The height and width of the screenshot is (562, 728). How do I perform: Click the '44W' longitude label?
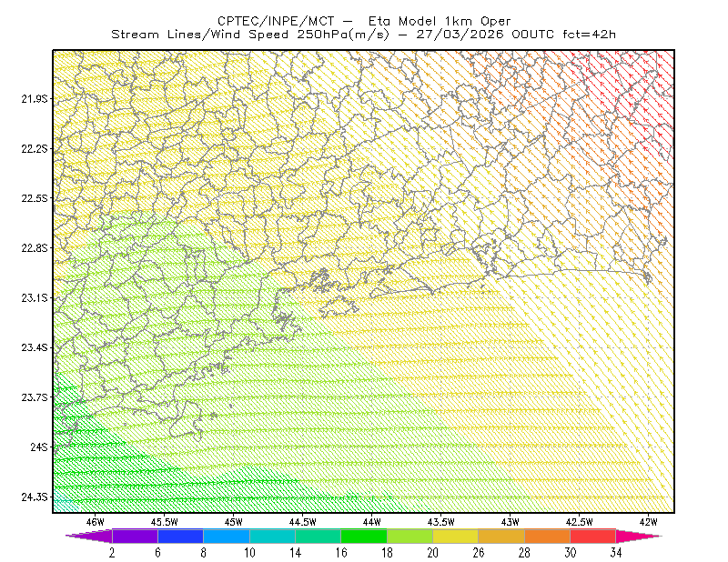click(x=372, y=522)
